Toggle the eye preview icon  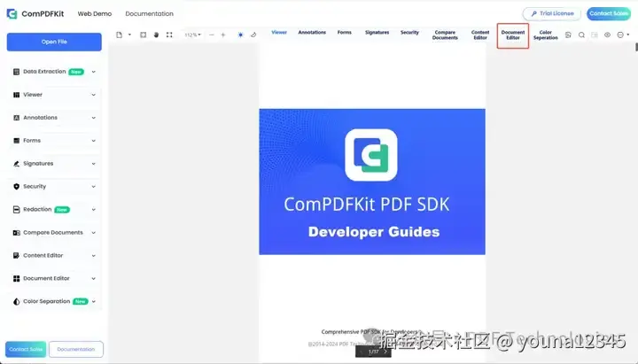coord(608,35)
